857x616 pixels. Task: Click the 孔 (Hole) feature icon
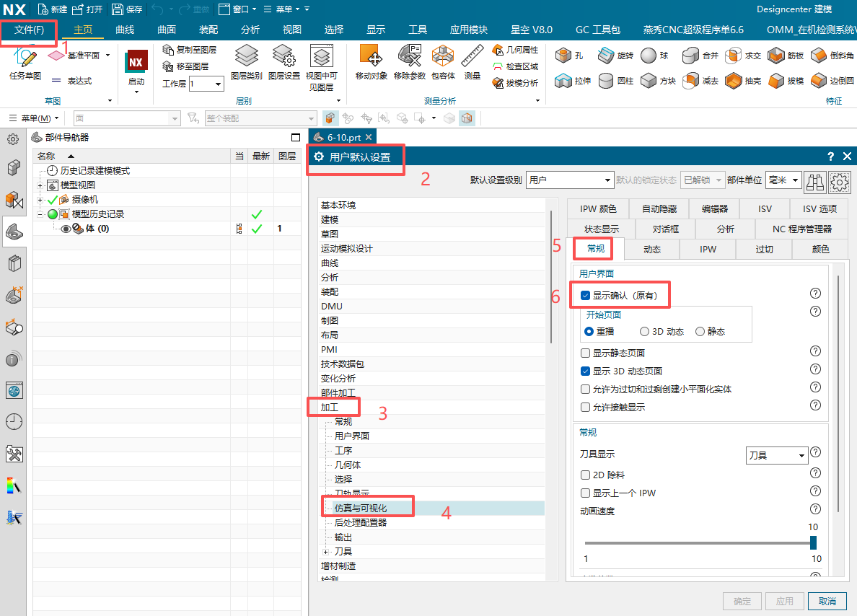coord(564,56)
